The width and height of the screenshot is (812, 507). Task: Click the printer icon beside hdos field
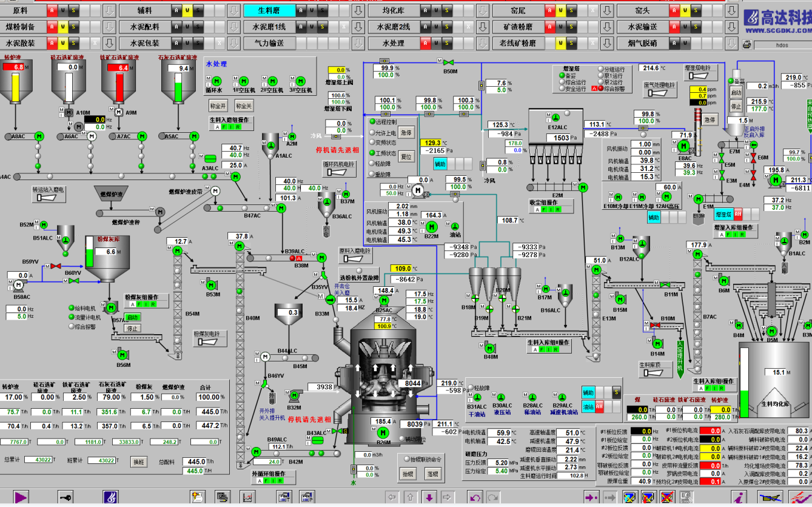click(x=747, y=44)
